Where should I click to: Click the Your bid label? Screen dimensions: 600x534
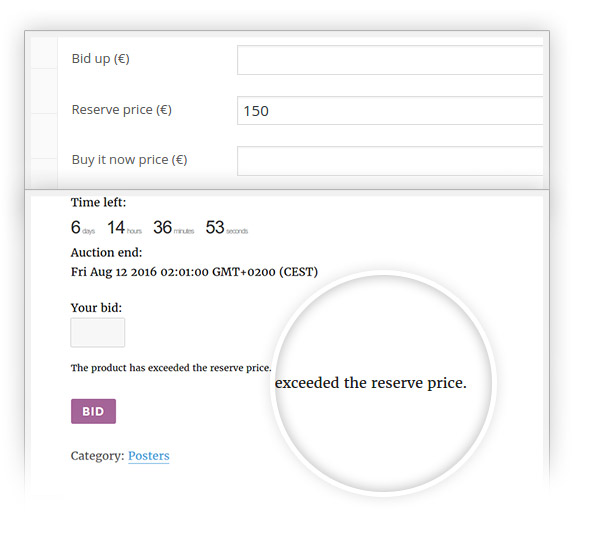(x=96, y=308)
